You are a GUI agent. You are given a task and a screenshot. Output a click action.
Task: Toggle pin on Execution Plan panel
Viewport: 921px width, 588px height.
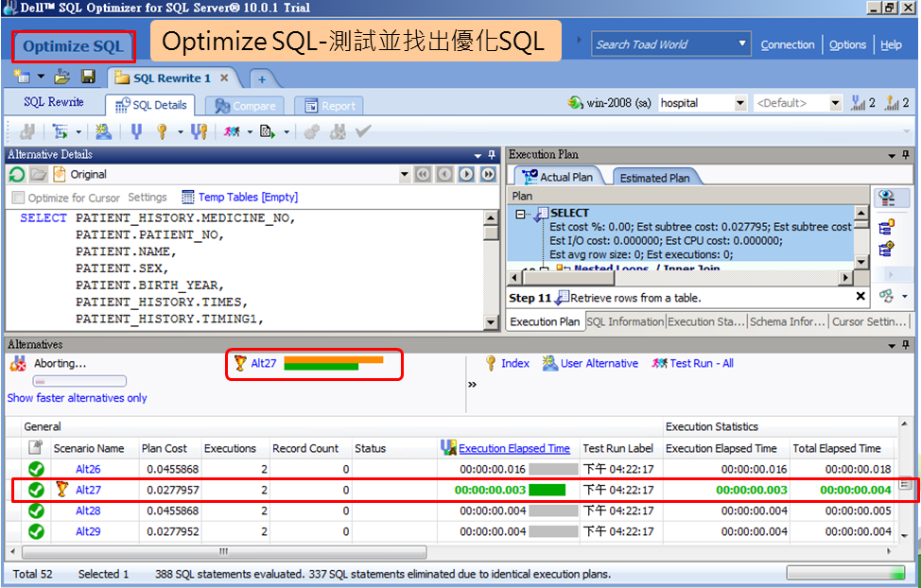[906, 155]
